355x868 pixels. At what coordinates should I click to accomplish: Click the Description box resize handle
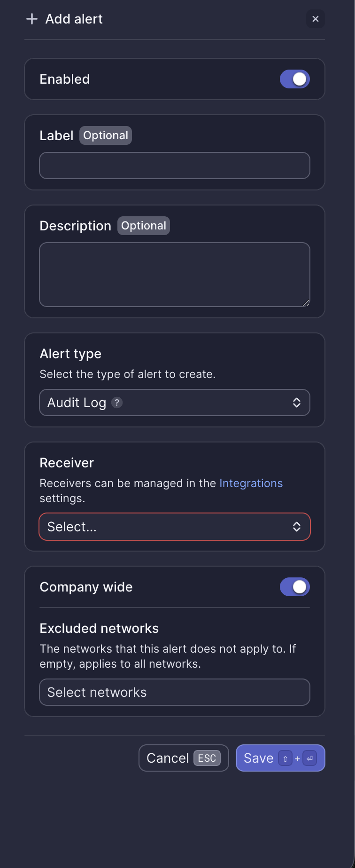click(x=306, y=303)
